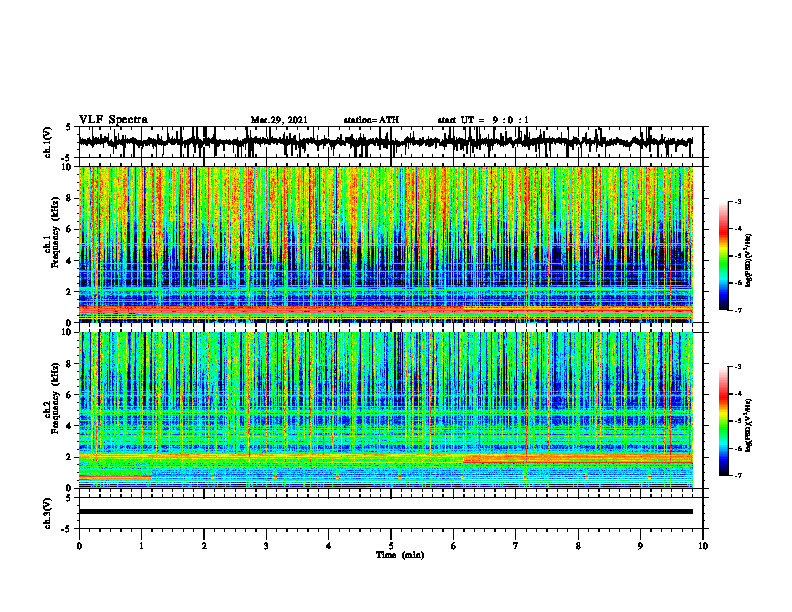Viewport: 792px width, 612px height.
Task: Click the ch.2 frequency axis tick label 2
Action: (70, 457)
